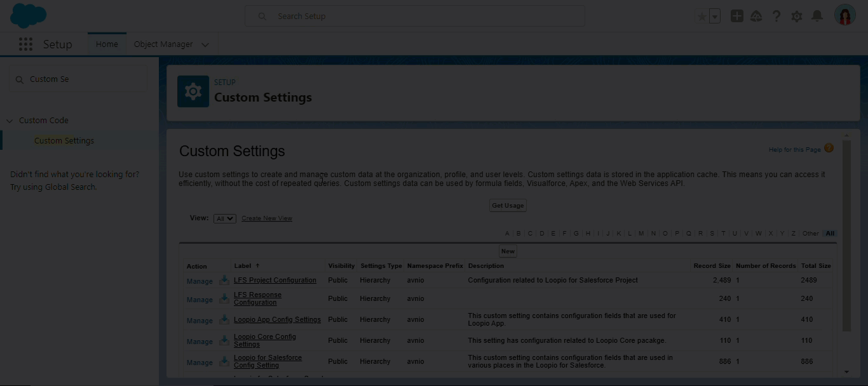868x386 pixels.
Task: Click the Visibility column header
Action: click(341, 266)
